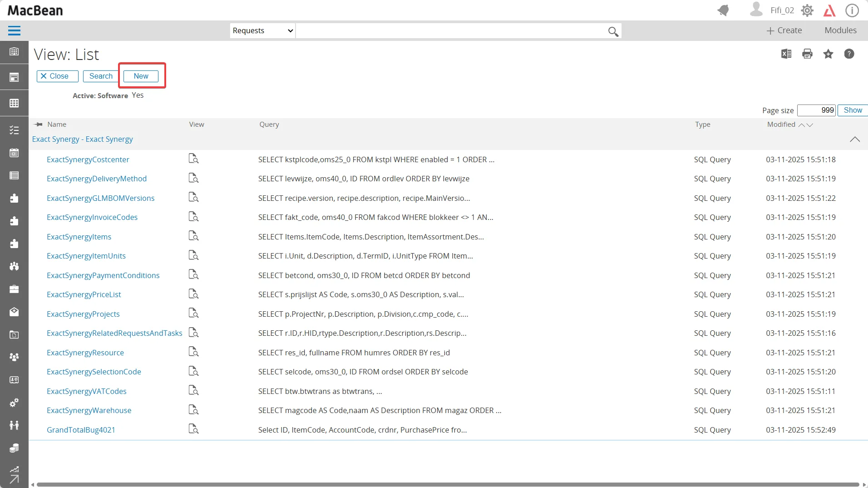Open the ExactSynergySelectionCode link
868x488 pixels.
pos(94,372)
